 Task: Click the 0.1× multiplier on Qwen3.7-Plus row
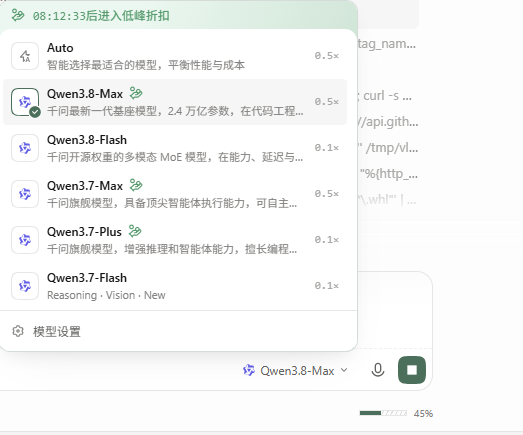pyautogui.click(x=327, y=240)
